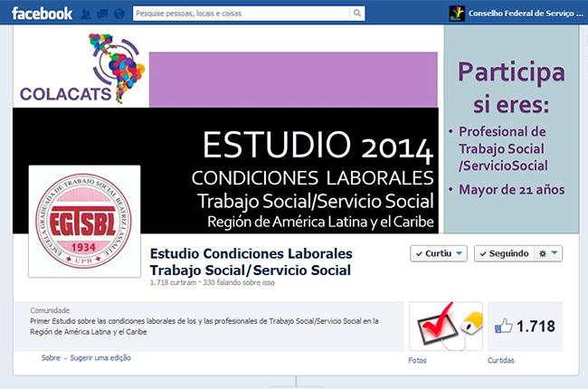The width and height of the screenshot is (588, 389).
Task: Click 'Participa si eres:' panel heading
Action: point(511,87)
